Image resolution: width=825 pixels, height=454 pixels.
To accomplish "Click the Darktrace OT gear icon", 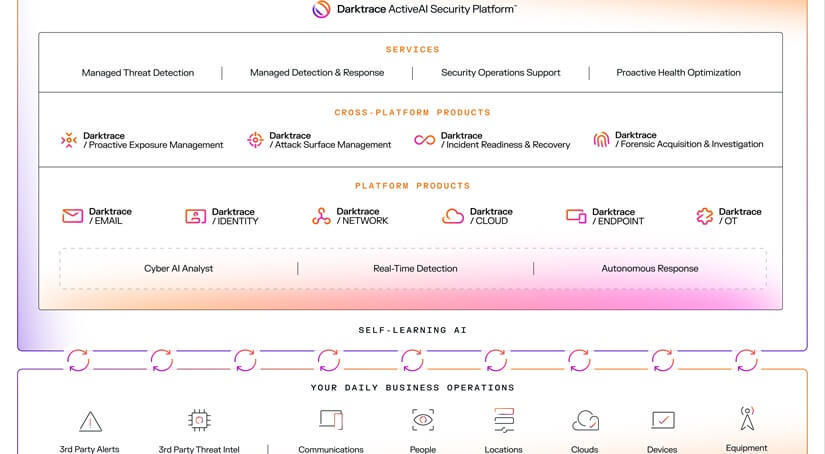I will (705, 216).
